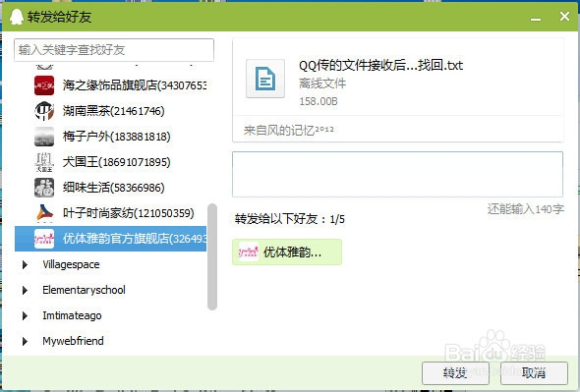Select friend 湖南黑茶(21461746)

tap(111, 111)
